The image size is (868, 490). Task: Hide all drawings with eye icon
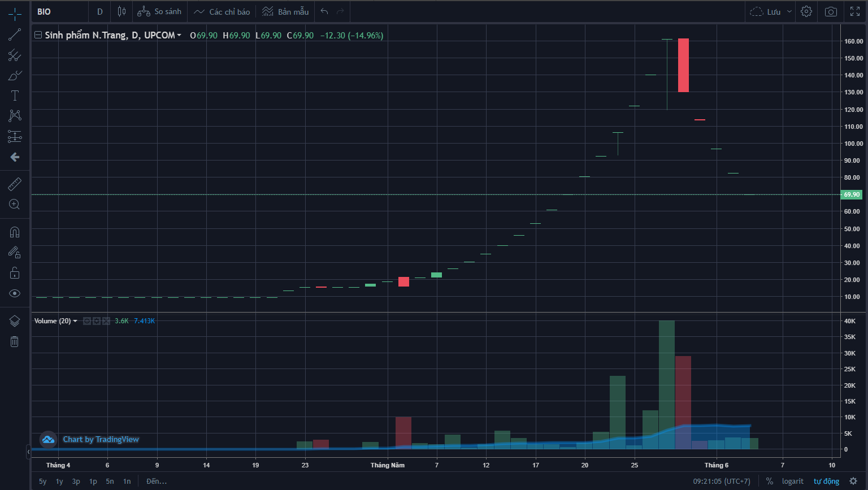[15, 293]
